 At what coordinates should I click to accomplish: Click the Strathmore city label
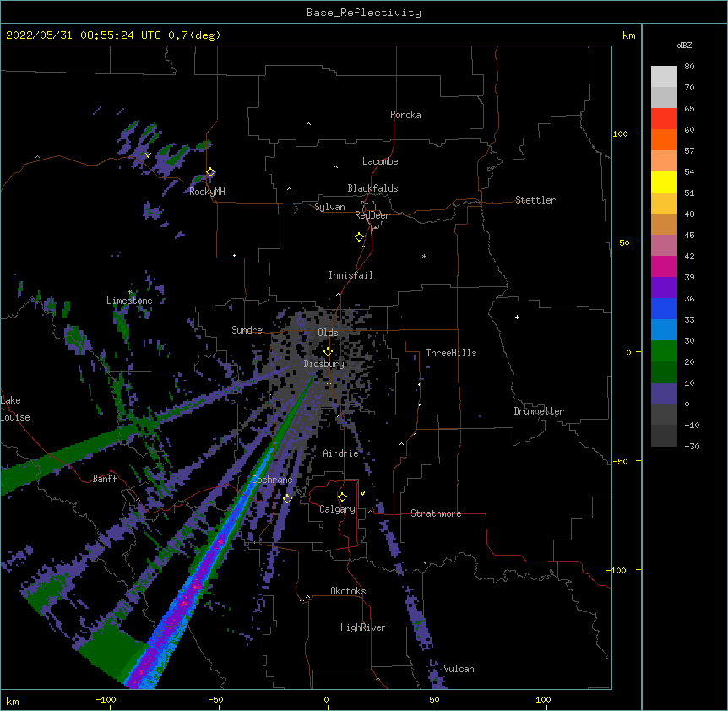[x=436, y=513]
